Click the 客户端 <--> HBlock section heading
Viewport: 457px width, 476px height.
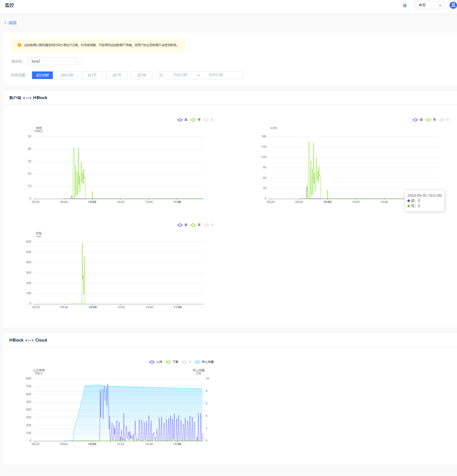[x=28, y=98]
